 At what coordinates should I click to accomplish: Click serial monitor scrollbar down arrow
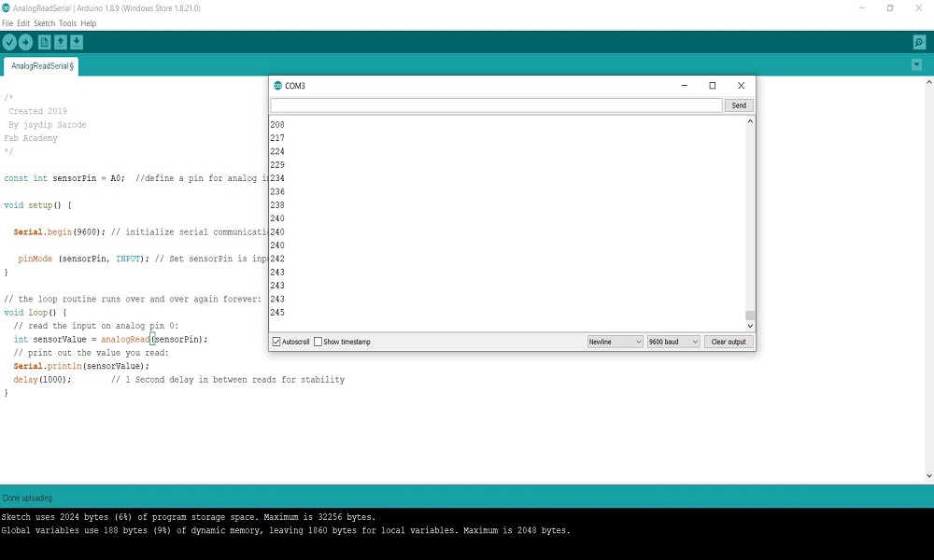750,326
